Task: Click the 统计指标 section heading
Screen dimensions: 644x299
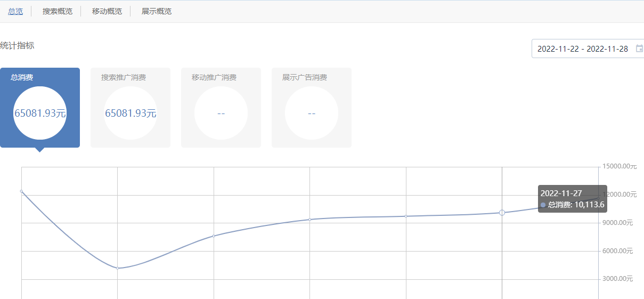Action: [17, 46]
